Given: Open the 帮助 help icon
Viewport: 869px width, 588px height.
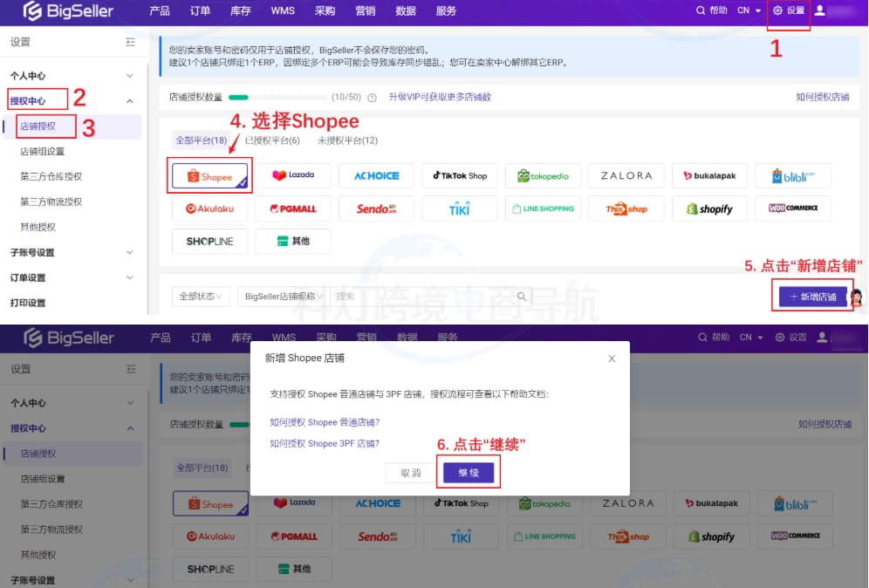Looking at the screenshot, I should coord(709,11).
